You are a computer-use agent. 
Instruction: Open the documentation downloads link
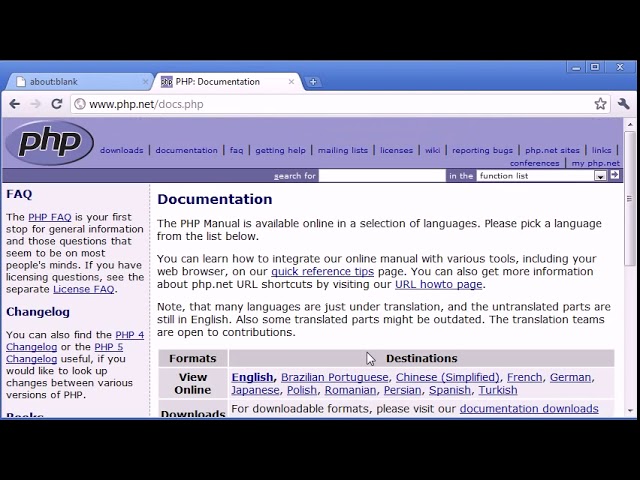[529, 409]
